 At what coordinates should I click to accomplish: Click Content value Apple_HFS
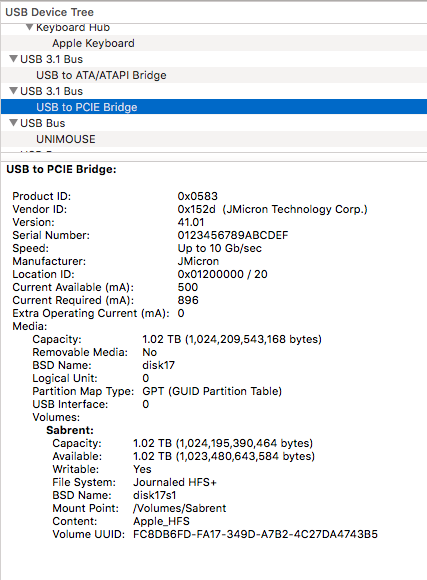point(161,521)
